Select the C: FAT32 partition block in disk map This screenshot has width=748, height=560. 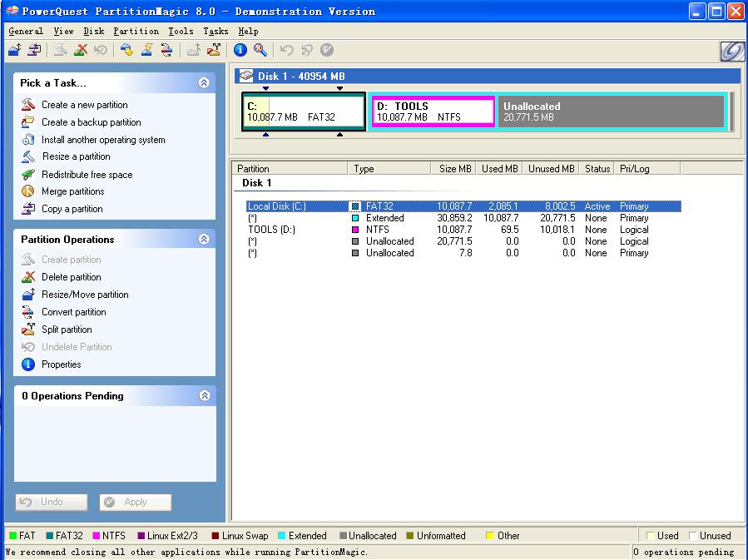pos(304,112)
